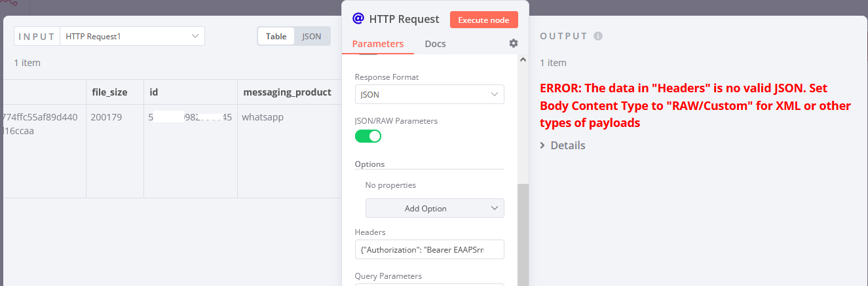868x286 pixels.
Task: Open the Add Option dropdown
Action: [x=434, y=208]
